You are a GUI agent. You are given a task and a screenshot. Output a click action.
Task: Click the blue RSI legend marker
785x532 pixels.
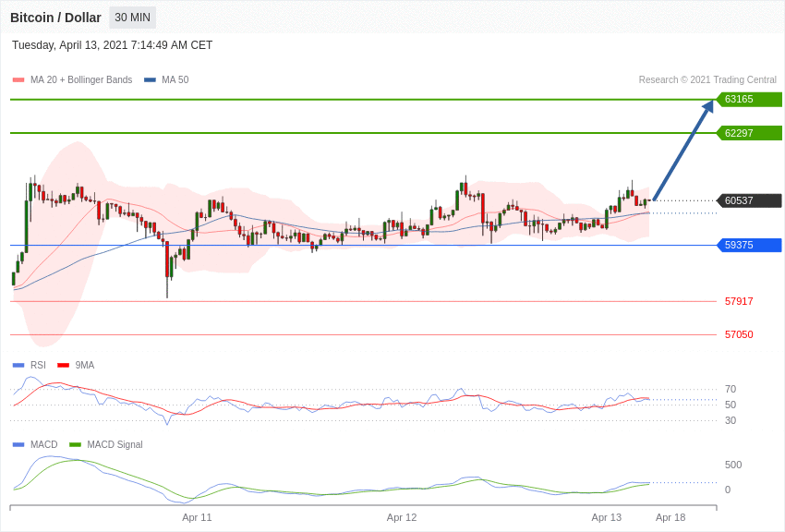click(x=18, y=366)
